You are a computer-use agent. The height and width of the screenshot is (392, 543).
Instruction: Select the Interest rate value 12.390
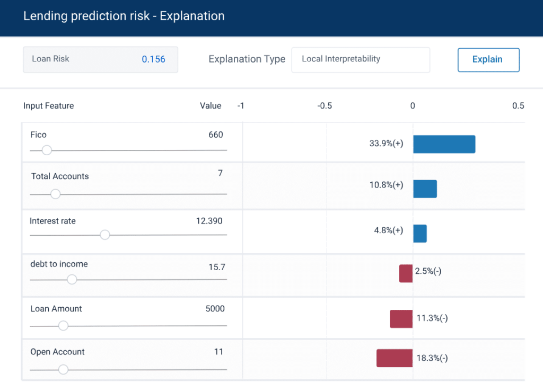(209, 221)
